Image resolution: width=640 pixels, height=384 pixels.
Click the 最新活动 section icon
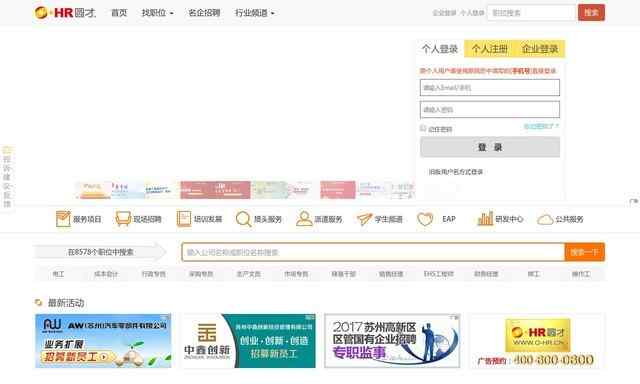pyautogui.click(x=38, y=302)
